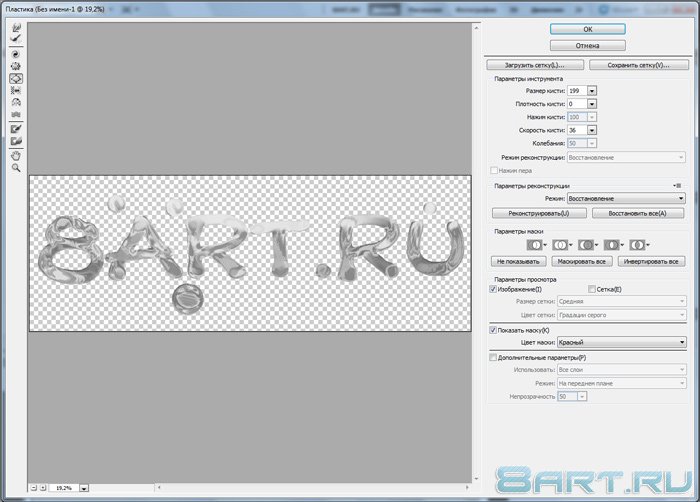Click the Add to Selection mask icon
The width and height of the screenshot is (700, 502).
[562, 245]
